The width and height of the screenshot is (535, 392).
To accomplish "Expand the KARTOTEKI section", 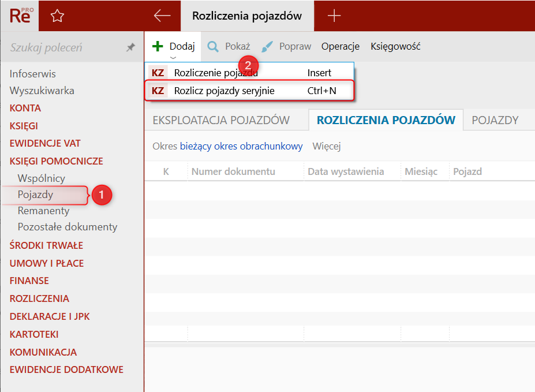I will [x=34, y=334].
